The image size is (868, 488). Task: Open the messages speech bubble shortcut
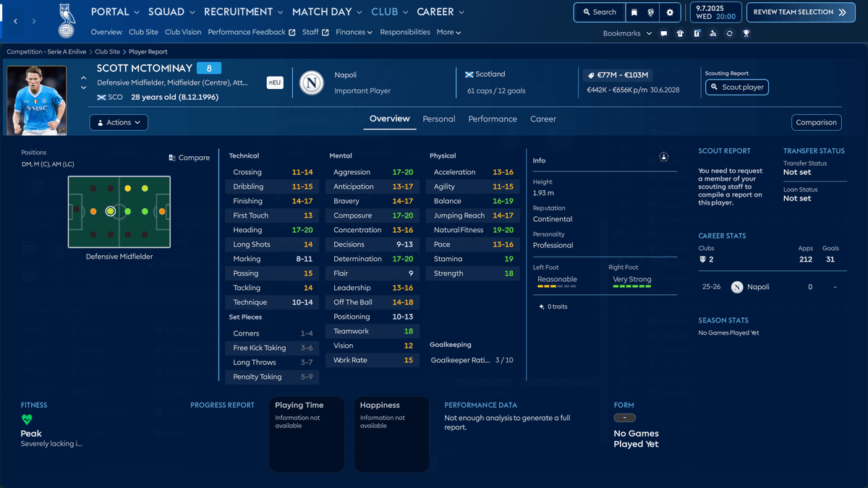point(664,33)
